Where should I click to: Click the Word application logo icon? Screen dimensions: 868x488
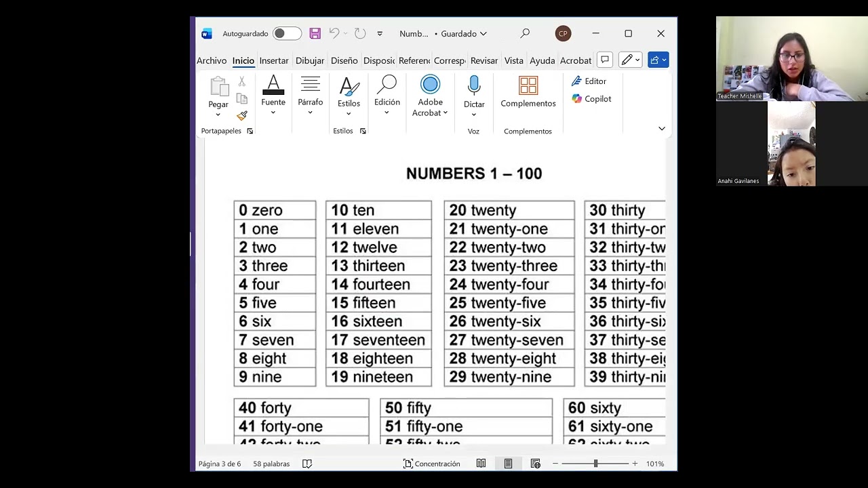coord(207,34)
